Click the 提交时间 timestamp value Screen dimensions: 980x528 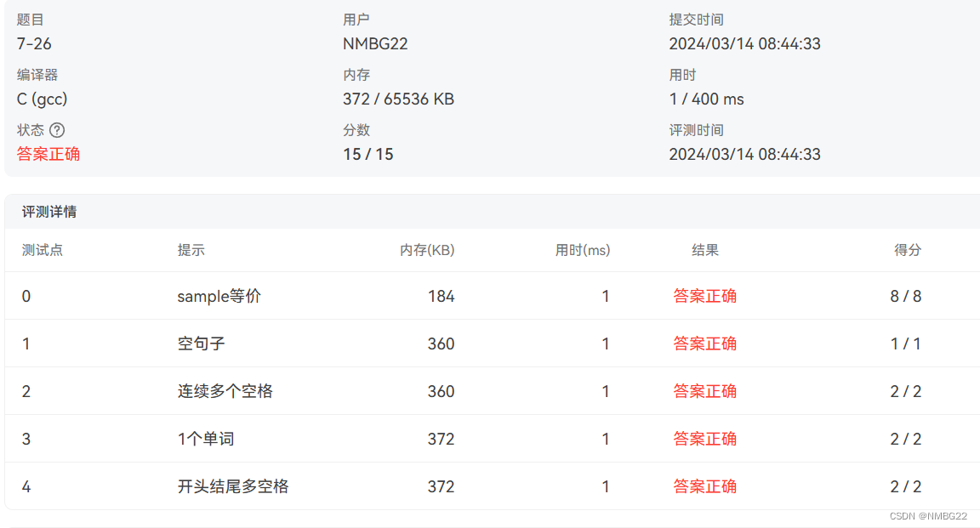pyautogui.click(x=744, y=43)
